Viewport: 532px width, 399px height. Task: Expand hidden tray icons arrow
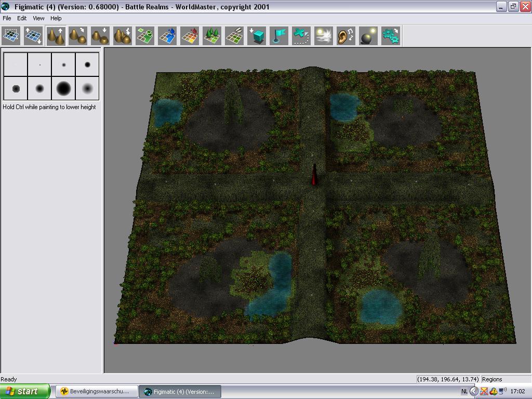click(474, 391)
